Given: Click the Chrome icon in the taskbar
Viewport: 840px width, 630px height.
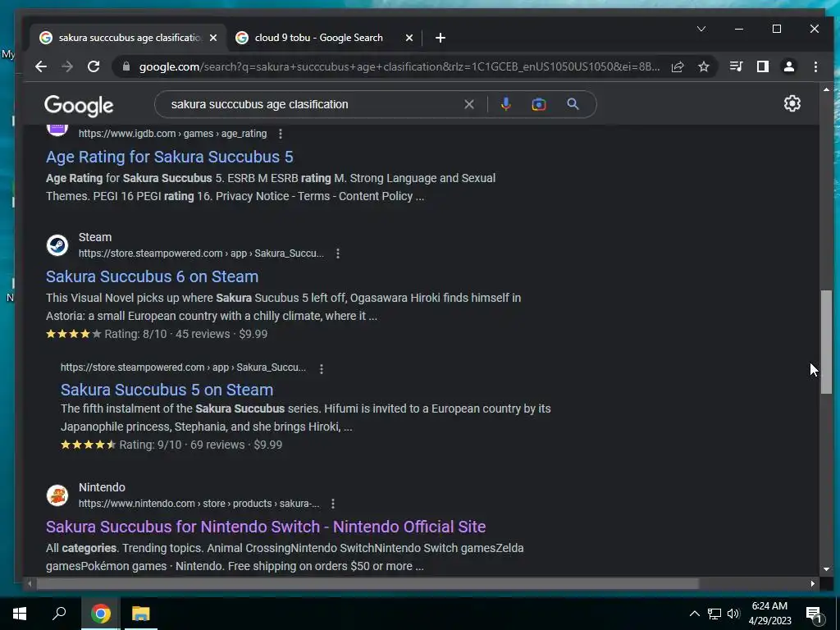Looking at the screenshot, I should click(100, 614).
